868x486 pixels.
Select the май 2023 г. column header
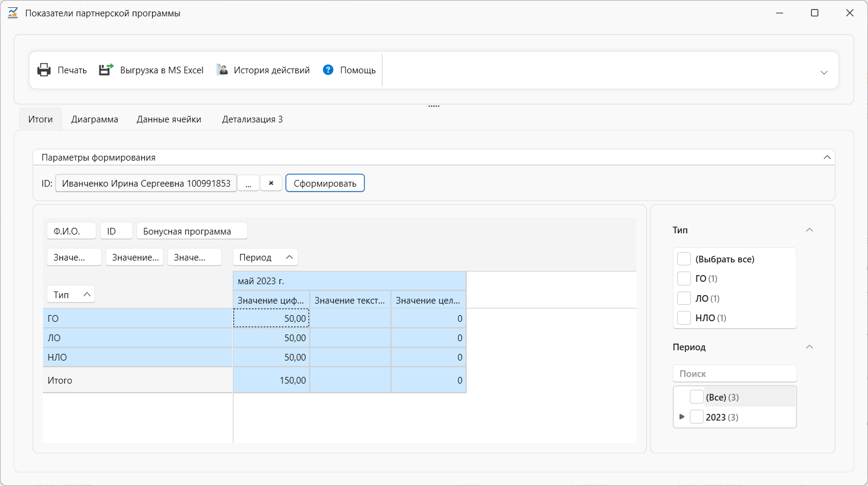[350, 281]
